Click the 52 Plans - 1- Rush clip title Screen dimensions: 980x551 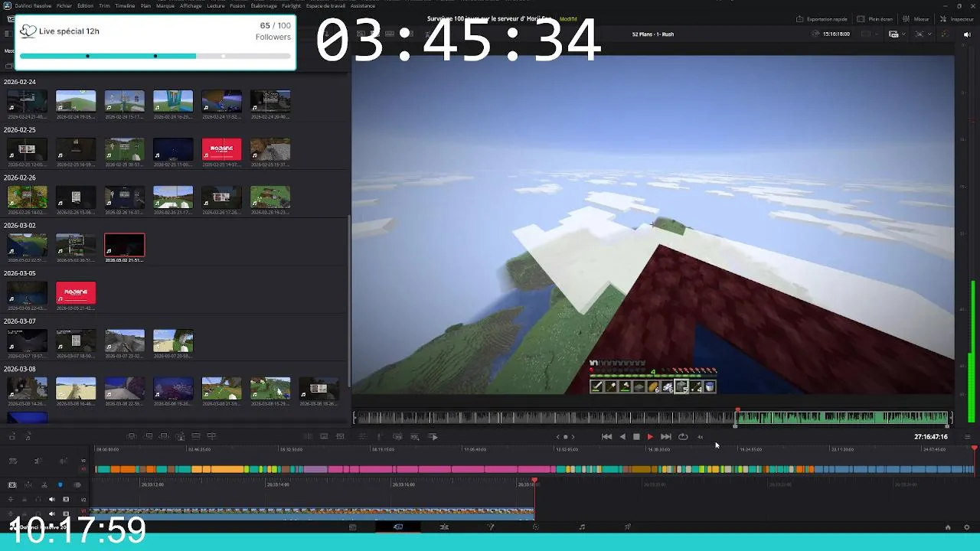click(653, 34)
